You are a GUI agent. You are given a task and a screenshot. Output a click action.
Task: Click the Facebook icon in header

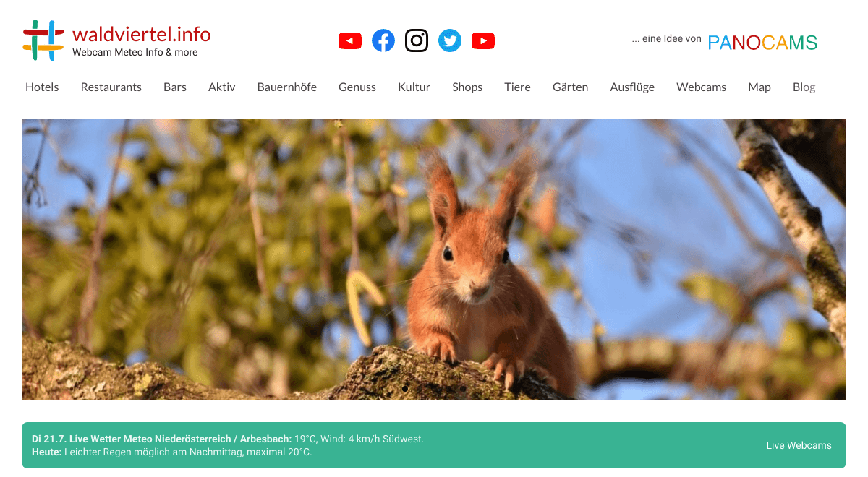[x=383, y=40]
